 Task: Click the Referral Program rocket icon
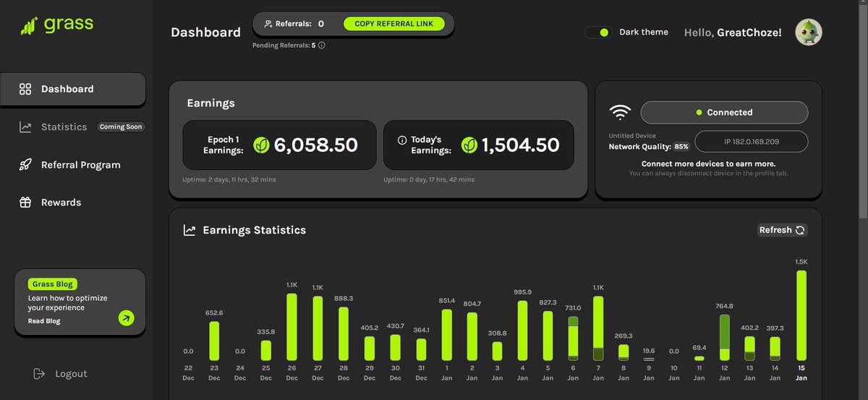[25, 165]
